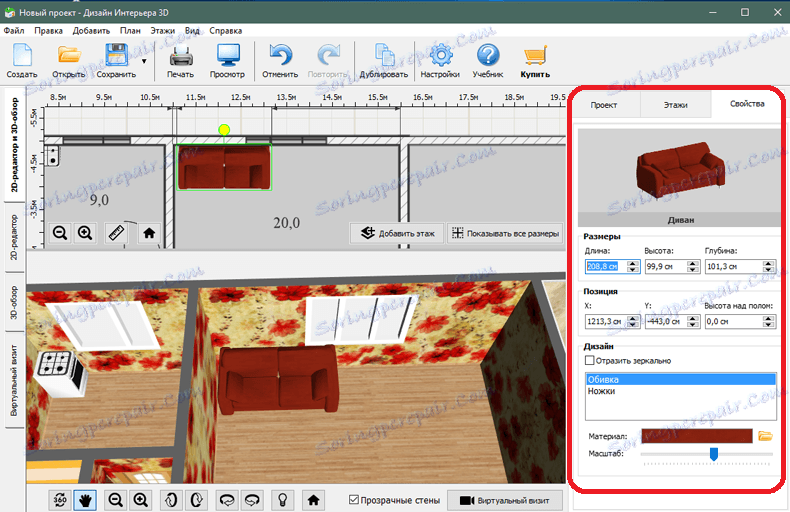Click Показывать все размеры button

505,233
